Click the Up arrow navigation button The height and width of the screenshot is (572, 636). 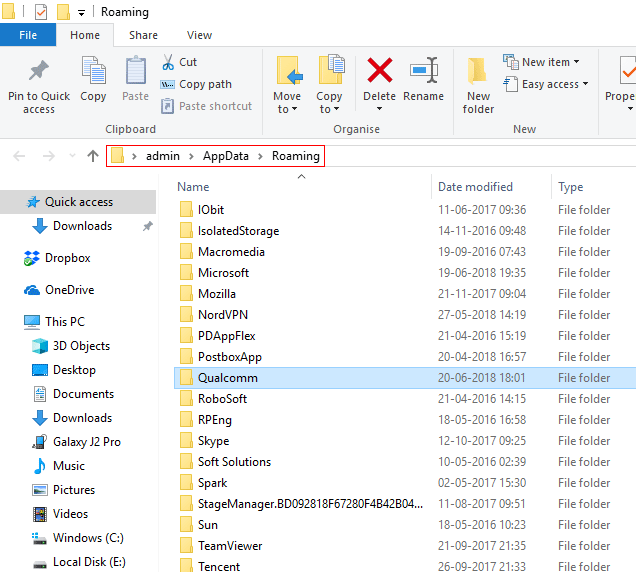(93, 156)
